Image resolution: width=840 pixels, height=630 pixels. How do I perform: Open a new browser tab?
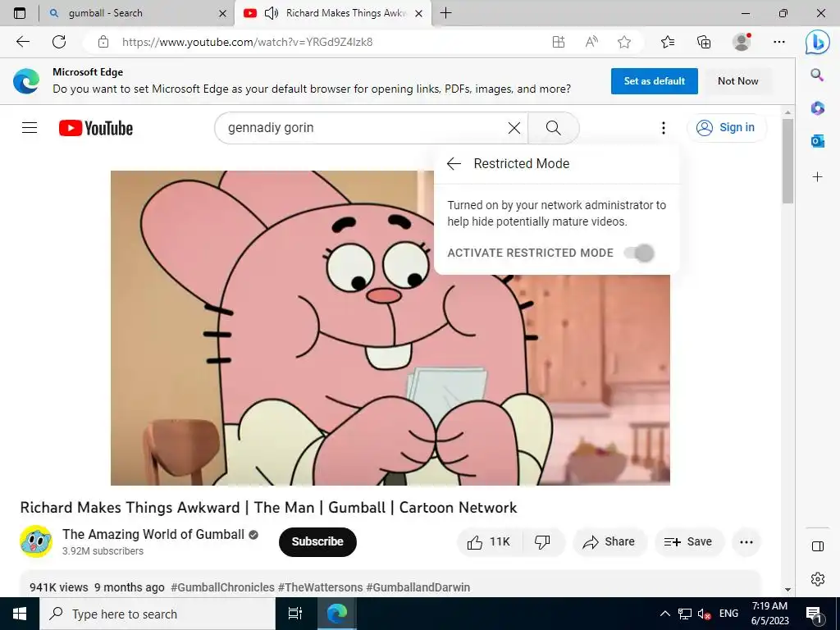(x=445, y=13)
